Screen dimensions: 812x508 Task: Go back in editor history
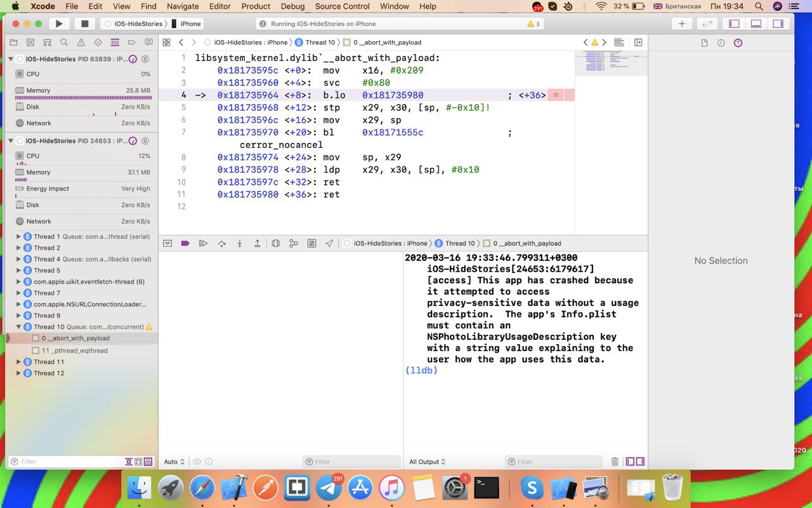(x=181, y=43)
